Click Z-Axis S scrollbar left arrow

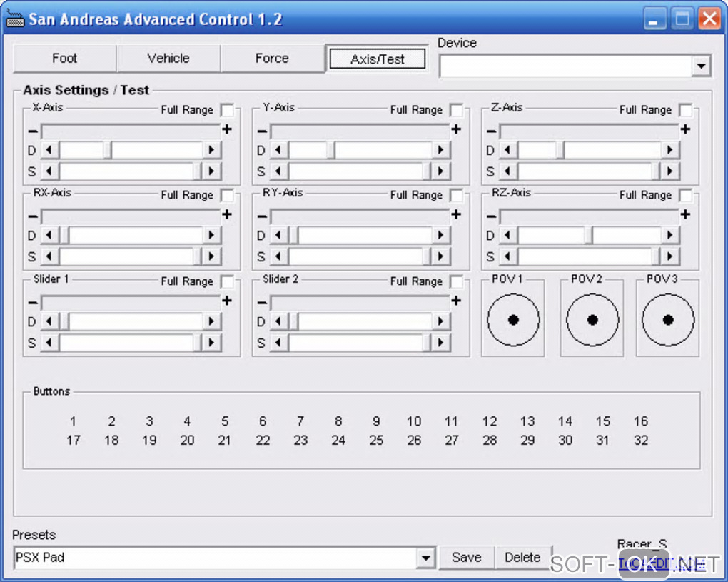pos(507,171)
